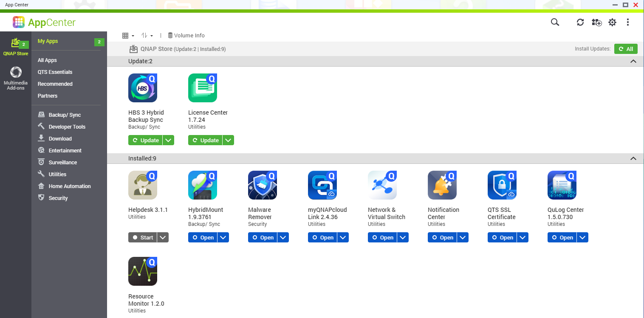The width and height of the screenshot is (644, 318).
Task: Click the refresh icon in header
Action: [580, 22]
